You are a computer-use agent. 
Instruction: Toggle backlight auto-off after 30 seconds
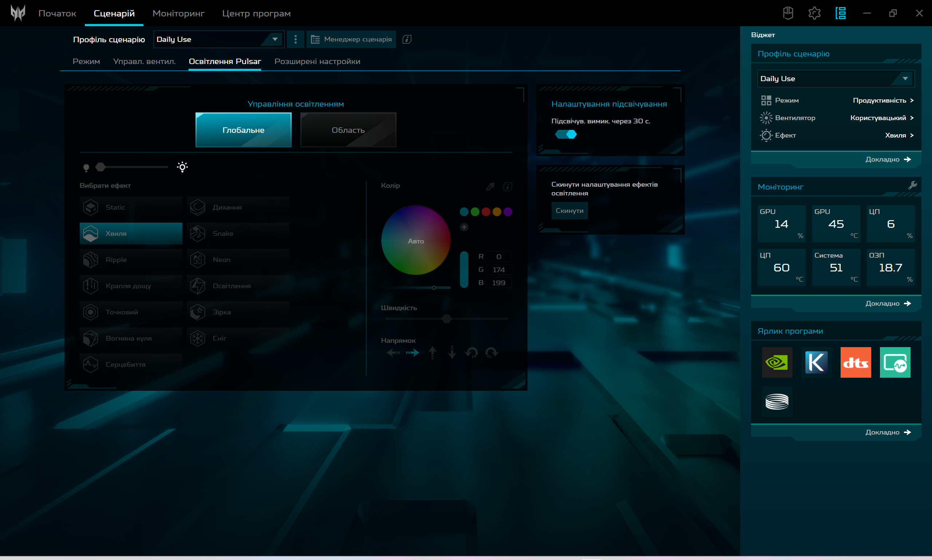tap(565, 134)
